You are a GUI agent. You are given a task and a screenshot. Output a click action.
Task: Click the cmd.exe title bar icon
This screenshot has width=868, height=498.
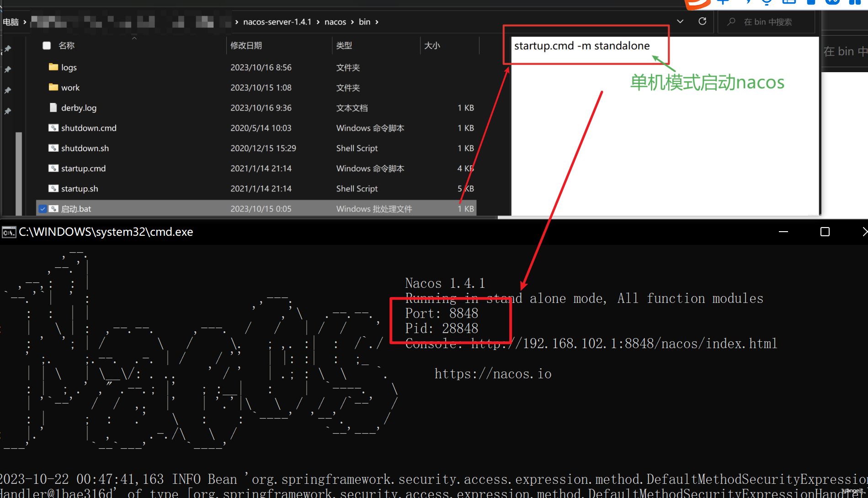tap(9, 232)
